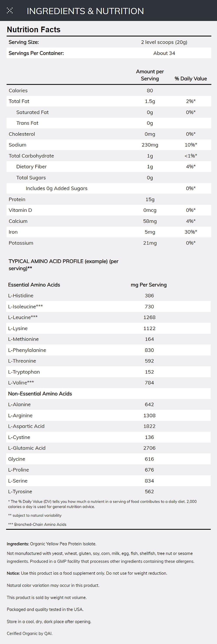The height and width of the screenshot is (644, 217).
Task: Click the Sodium 230mg value
Action: (150, 145)
